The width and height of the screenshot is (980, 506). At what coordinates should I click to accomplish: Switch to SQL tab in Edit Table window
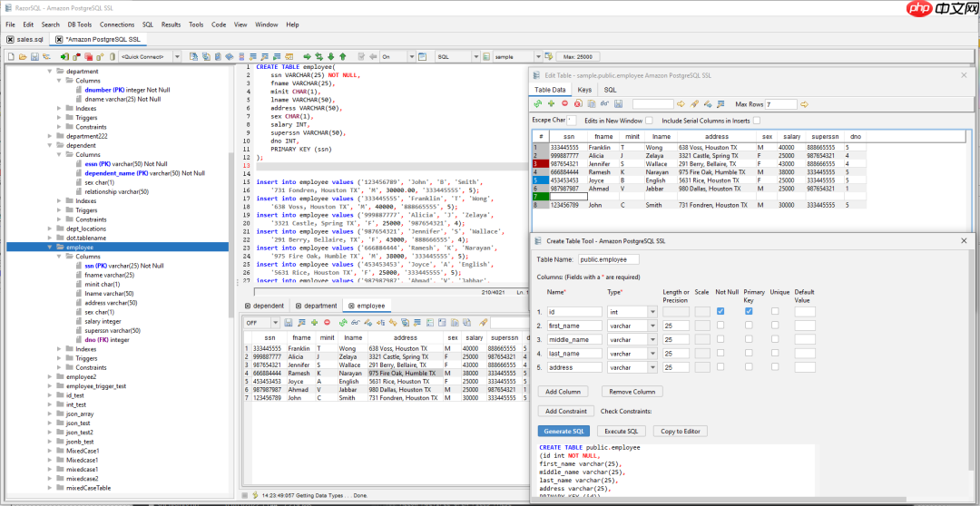coord(610,90)
